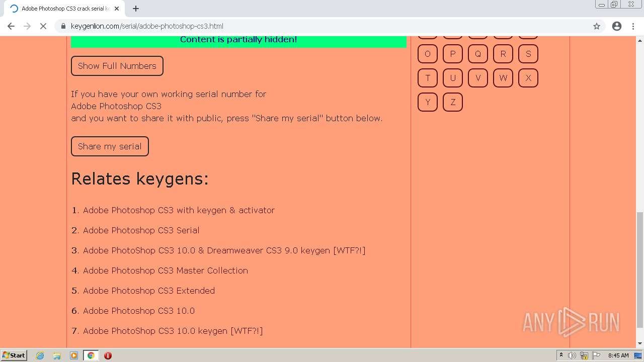This screenshot has width=644, height=362.
Task: Show hidden system tray icons
Action: 561,355
